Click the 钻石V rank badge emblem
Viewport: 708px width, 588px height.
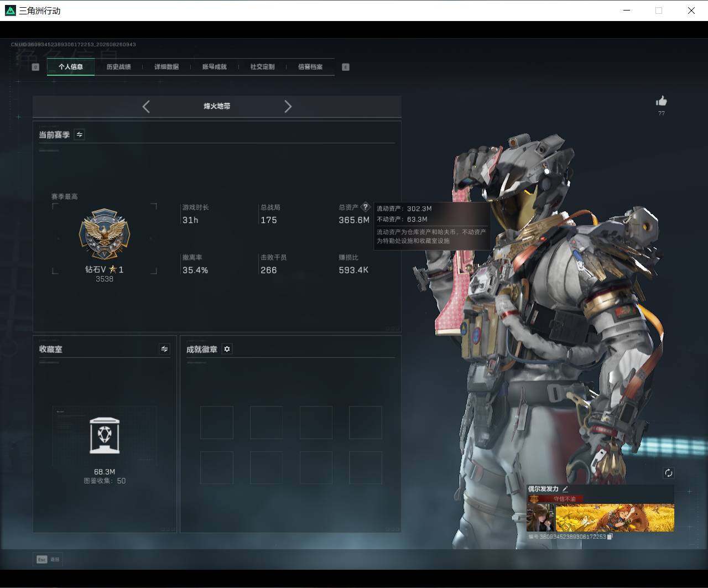pos(104,235)
